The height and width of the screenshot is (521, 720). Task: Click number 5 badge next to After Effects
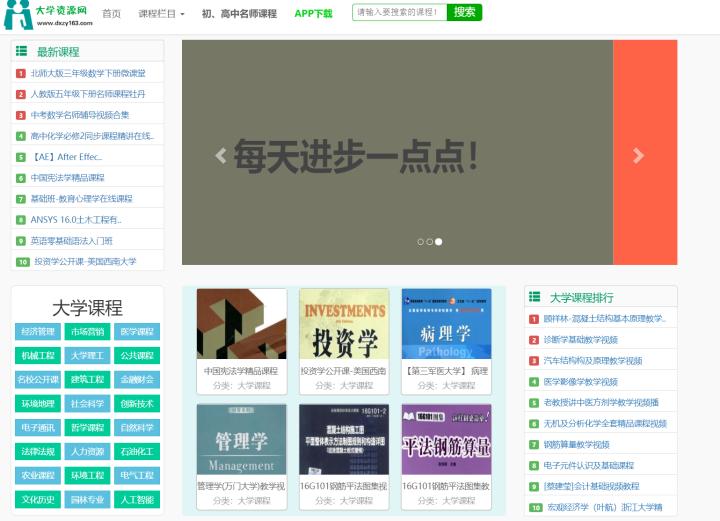(x=21, y=157)
